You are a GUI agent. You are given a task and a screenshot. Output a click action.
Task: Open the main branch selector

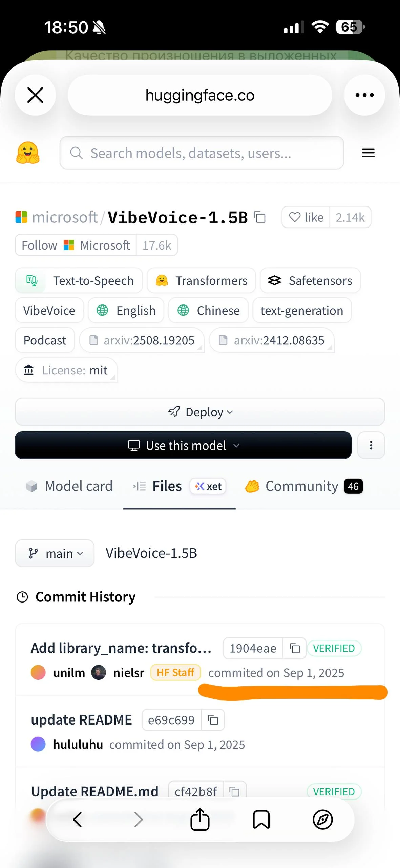[x=55, y=553]
